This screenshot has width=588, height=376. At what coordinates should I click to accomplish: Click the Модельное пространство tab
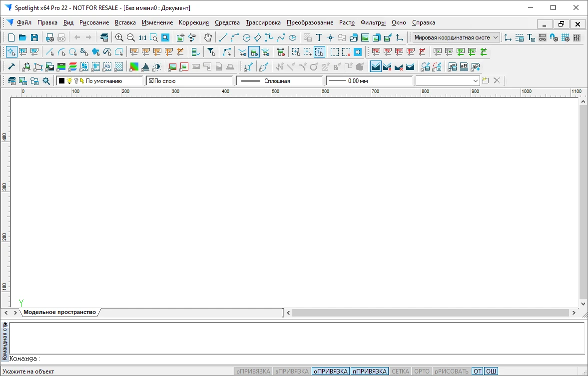coord(59,312)
